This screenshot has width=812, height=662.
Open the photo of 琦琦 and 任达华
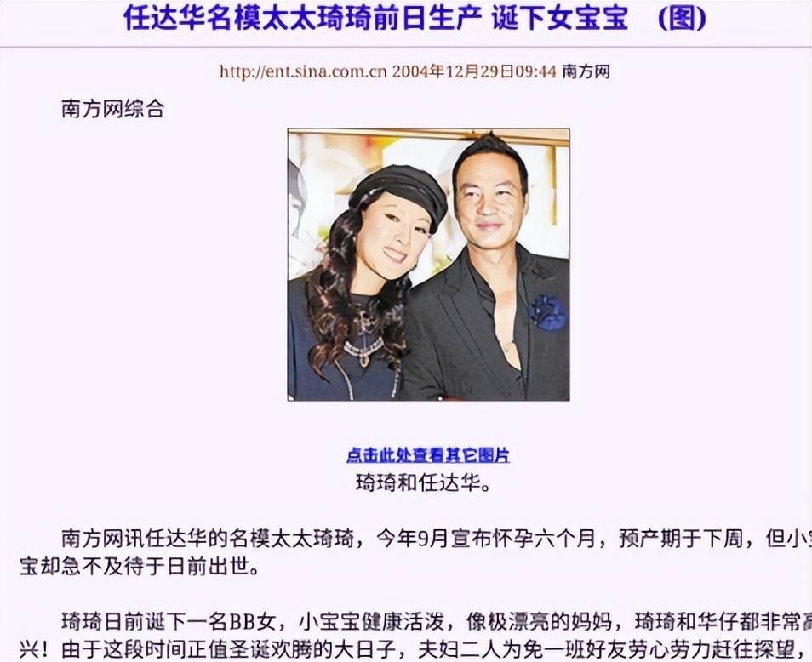click(429, 265)
